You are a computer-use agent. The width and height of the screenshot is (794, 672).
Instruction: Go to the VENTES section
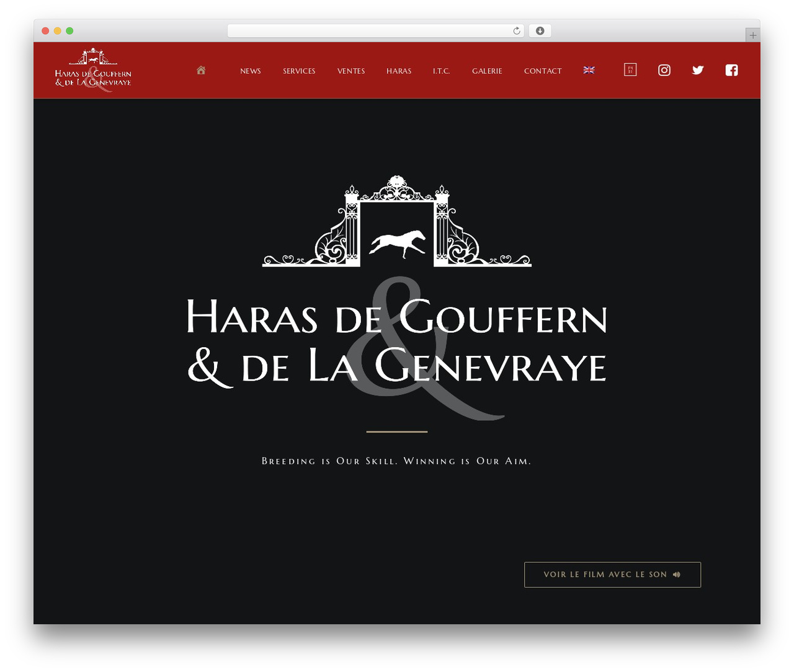coord(351,71)
